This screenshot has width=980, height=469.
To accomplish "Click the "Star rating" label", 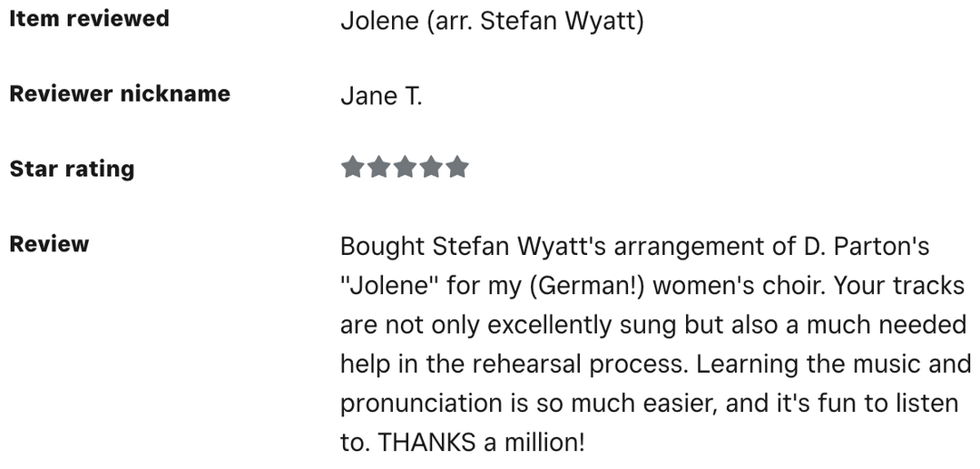I will pos(72,169).
